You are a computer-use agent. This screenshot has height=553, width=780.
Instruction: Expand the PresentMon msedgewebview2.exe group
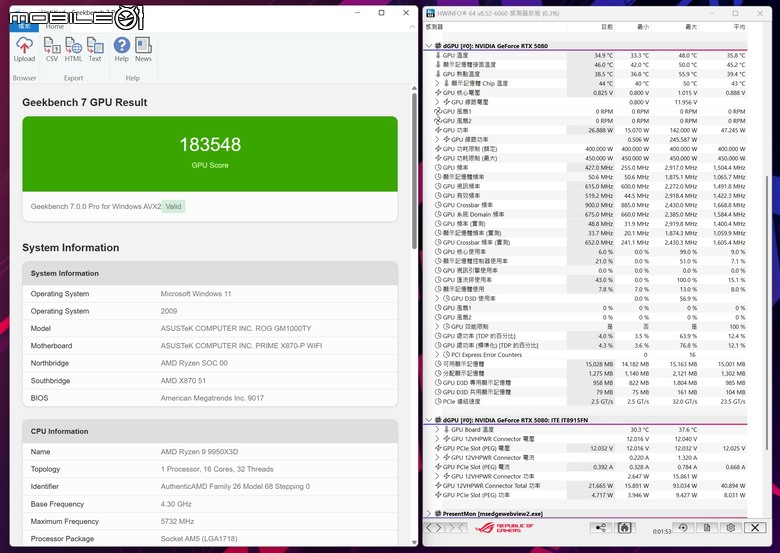[429, 513]
